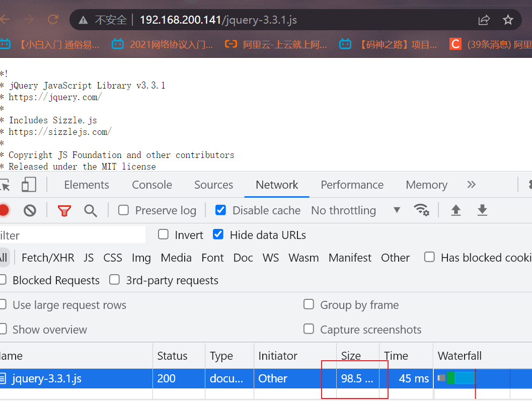Enable the Preserve log checkbox
The width and height of the screenshot is (532, 401).
[x=123, y=210]
